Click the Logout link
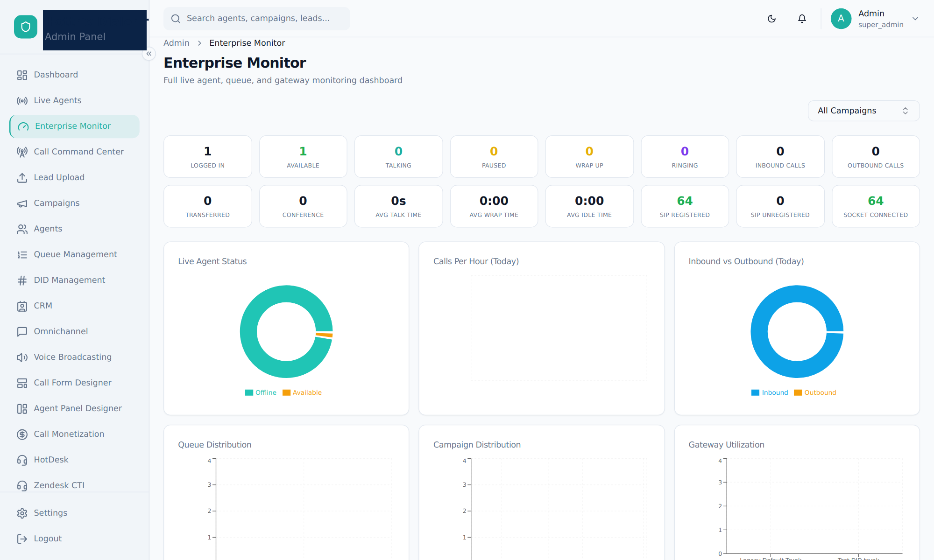Screen dimensions: 934x560 coord(74,539)
